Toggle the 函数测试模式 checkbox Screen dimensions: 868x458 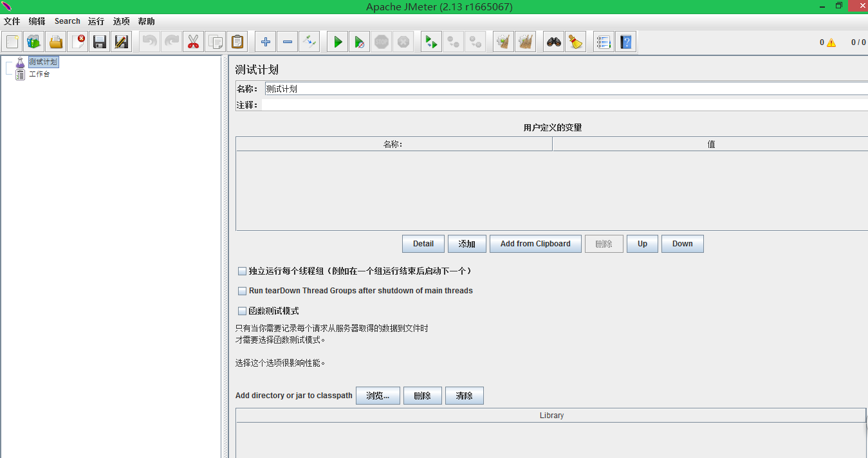[243, 311]
